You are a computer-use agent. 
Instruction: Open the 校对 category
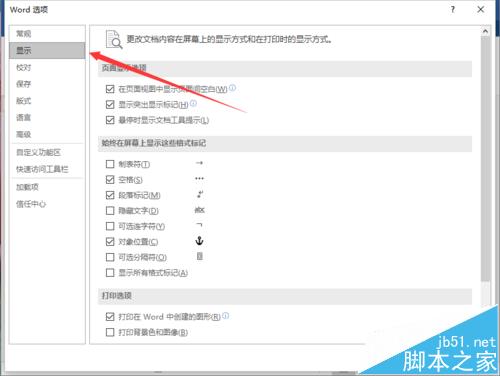(47, 68)
